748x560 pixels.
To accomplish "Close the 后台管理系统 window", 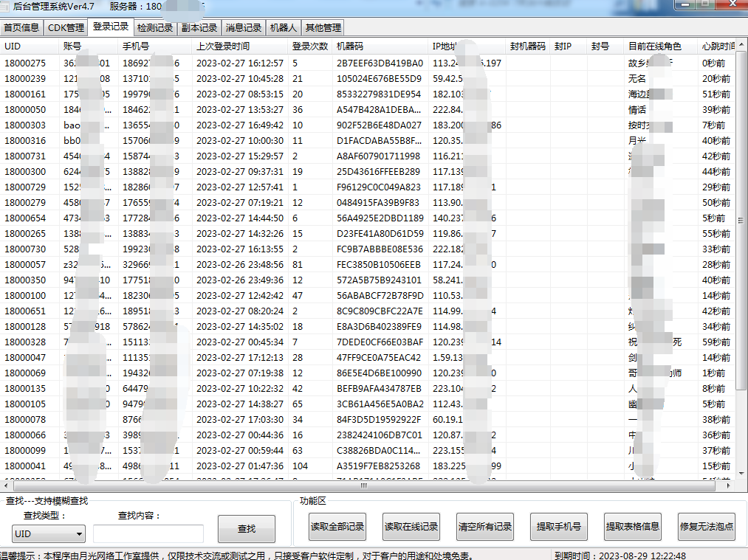I will pos(732,4).
